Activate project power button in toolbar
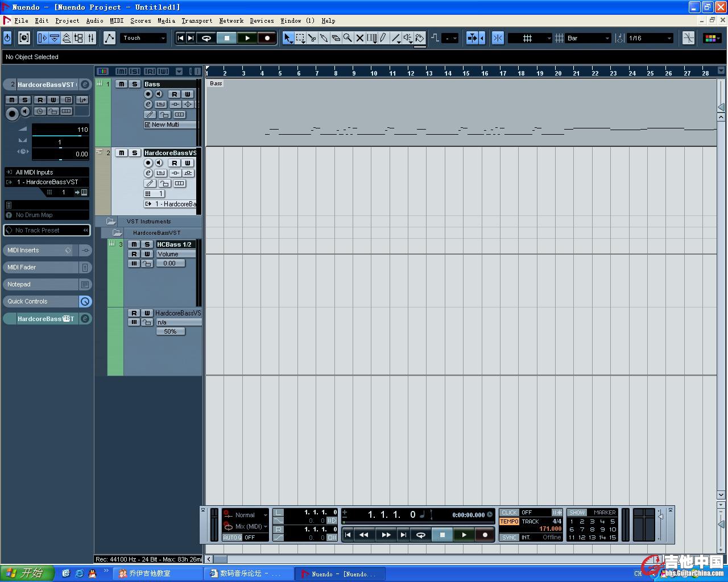 pos(7,38)
